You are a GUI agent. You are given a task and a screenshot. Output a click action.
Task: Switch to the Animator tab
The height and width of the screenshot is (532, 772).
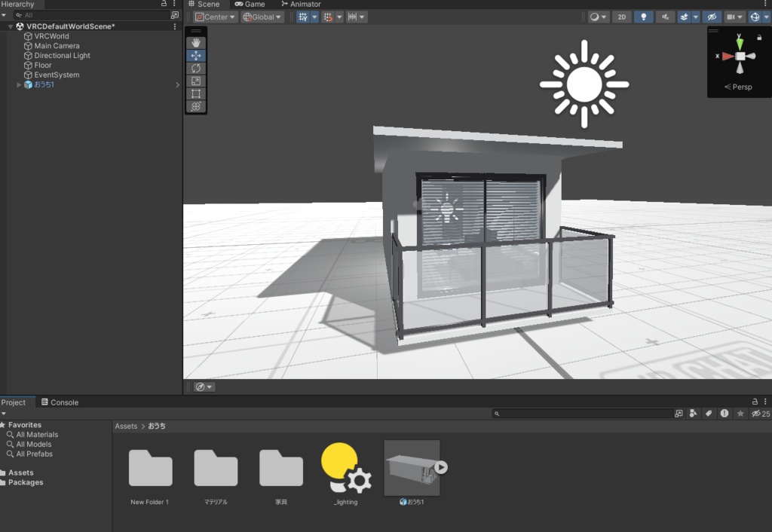(301, 4)
